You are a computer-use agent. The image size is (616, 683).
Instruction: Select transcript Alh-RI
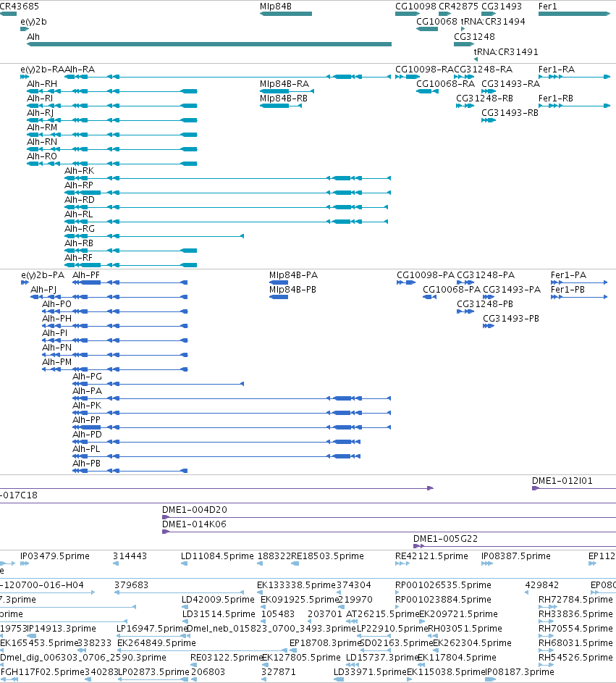[40, 99]
